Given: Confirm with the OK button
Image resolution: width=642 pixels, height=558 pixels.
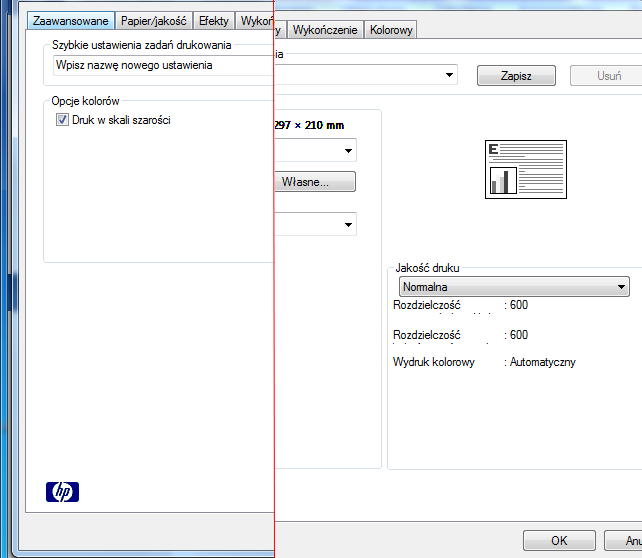Looking at the screenshot, I should tap(559, 541).
